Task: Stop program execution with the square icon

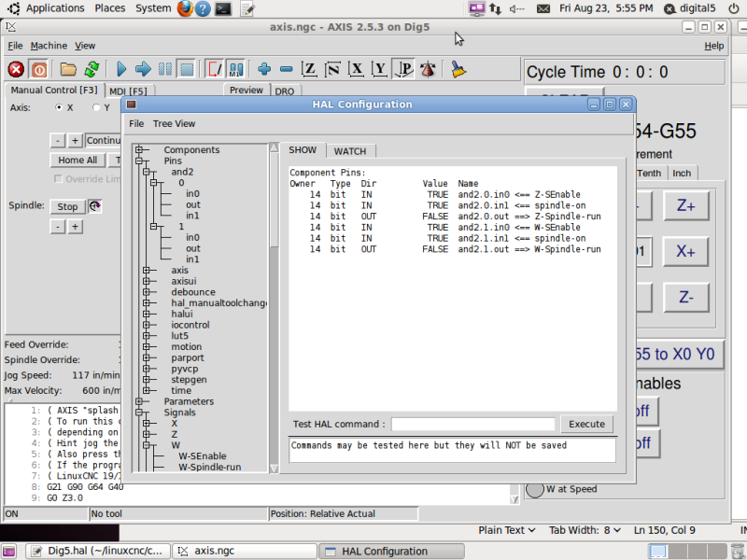Action: click(187, 69)
